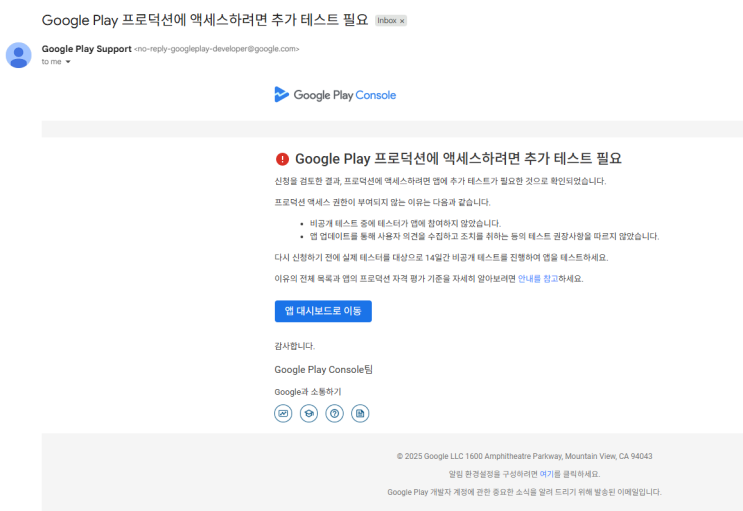Click the sentence about 14일간 비공개 테스트

[441, 257]
